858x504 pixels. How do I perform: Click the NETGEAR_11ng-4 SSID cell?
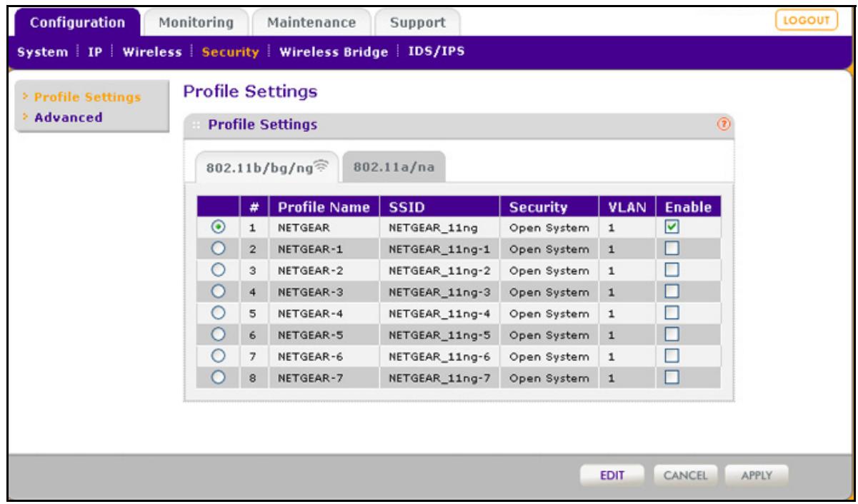(440, 313)
